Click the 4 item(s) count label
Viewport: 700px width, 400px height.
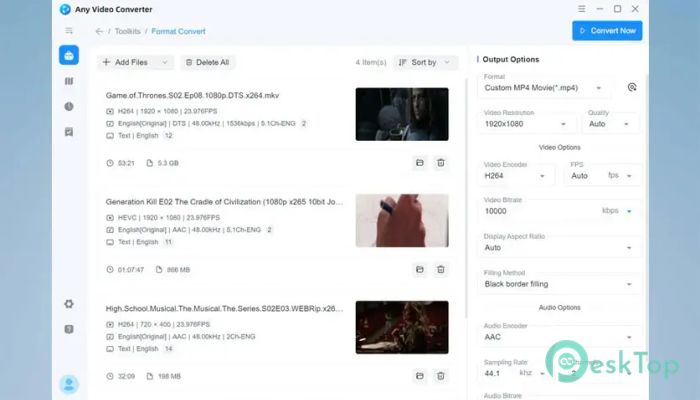coord(371,62)
